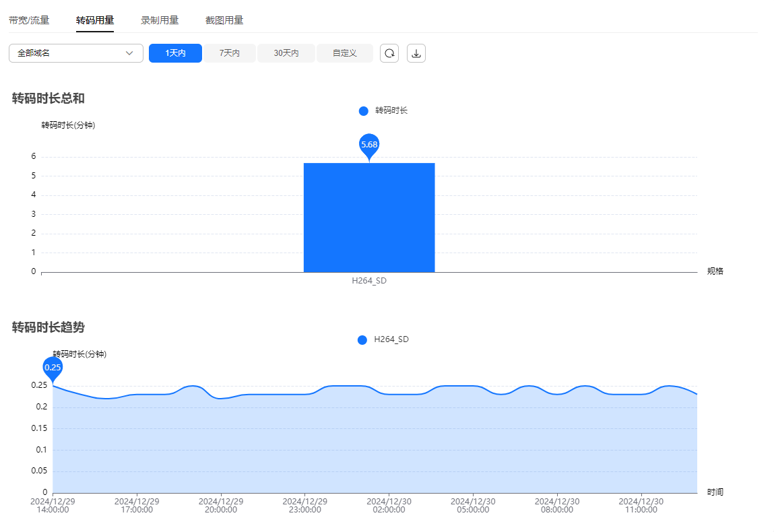
Task: Pick the 30天内 time range
Action: [x=286, y=53]
